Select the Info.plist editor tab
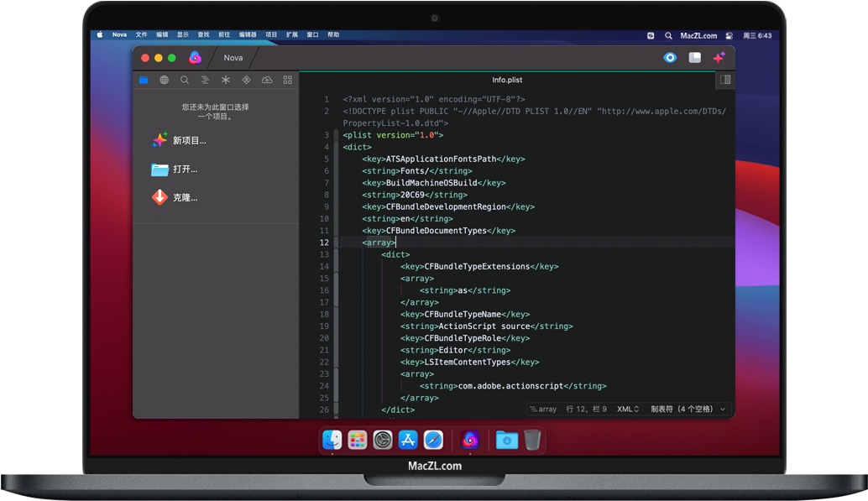 [507, 80]
